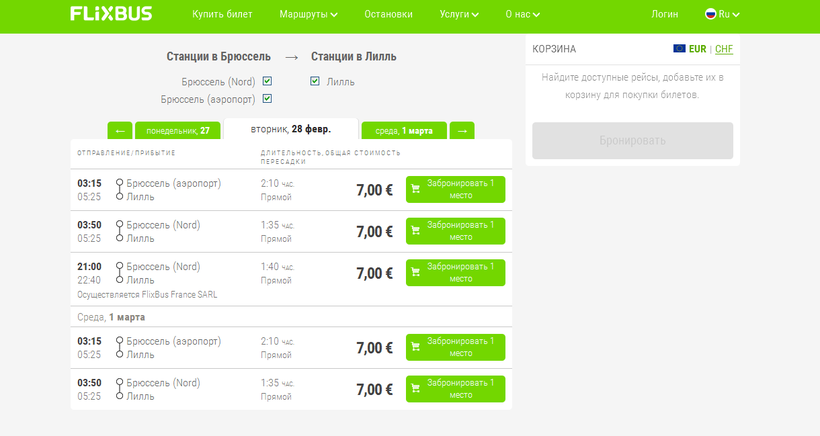The width and height of the screenshot is (820, 436).
Task: Switch to the среда, 1 марта tab
Action: [x=404, y=131]
